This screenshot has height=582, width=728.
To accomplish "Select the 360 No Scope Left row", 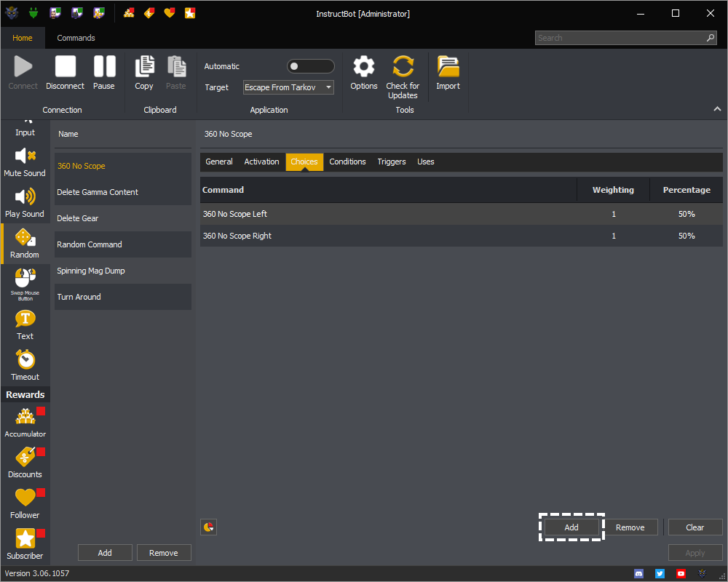I will [461, 214].
